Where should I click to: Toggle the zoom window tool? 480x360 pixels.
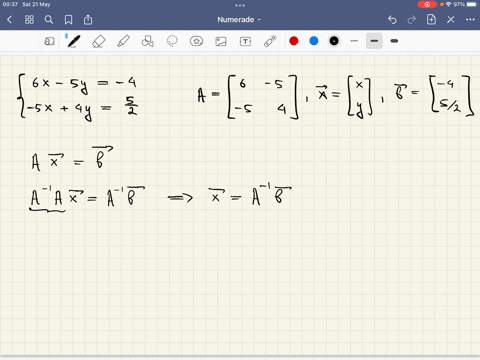49,41
